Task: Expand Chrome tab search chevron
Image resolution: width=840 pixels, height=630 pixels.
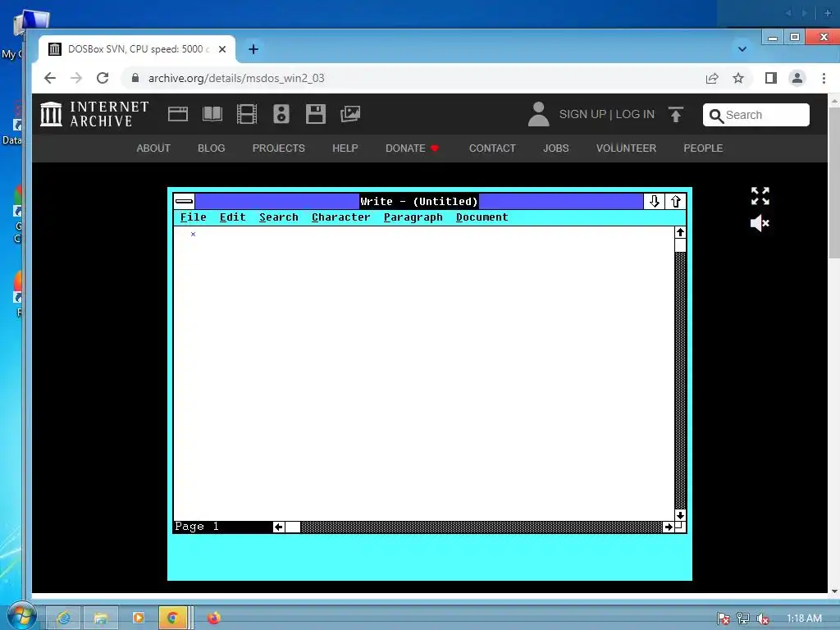Action: point(742,49)
